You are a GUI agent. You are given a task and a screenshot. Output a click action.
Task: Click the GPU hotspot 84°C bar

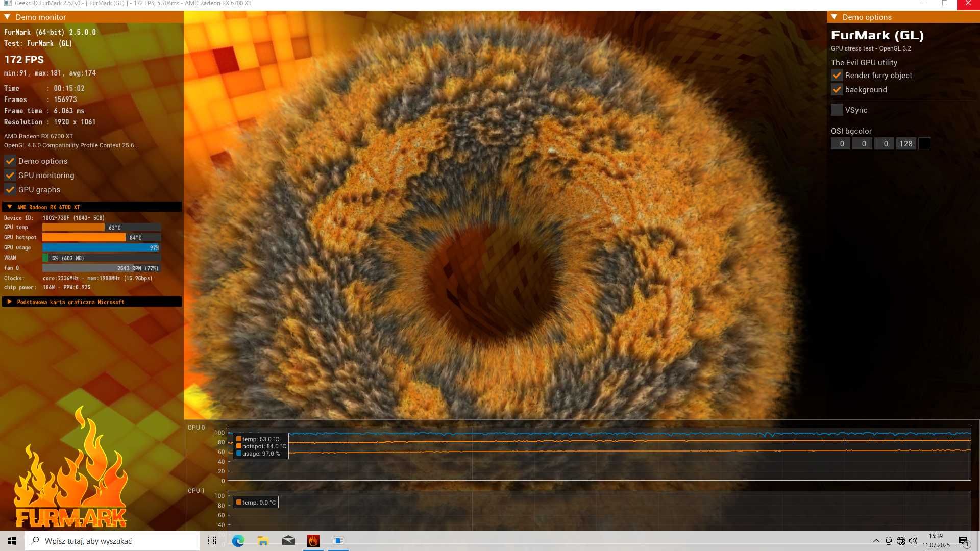point(102,237)
